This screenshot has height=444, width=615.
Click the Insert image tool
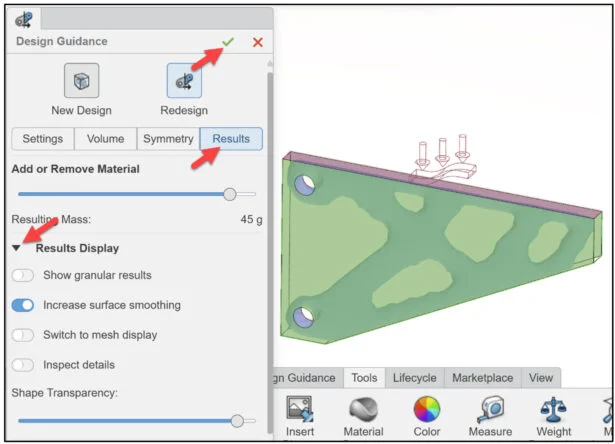(301, 410)
